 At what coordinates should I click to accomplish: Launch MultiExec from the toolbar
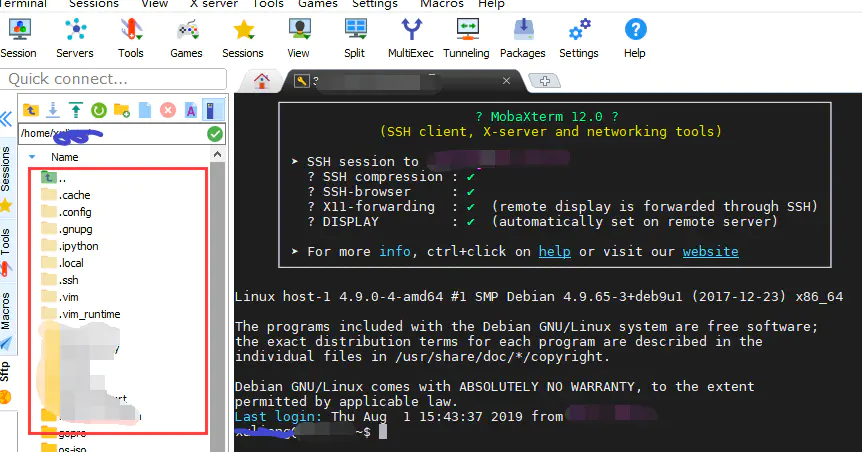pos(411,38)
